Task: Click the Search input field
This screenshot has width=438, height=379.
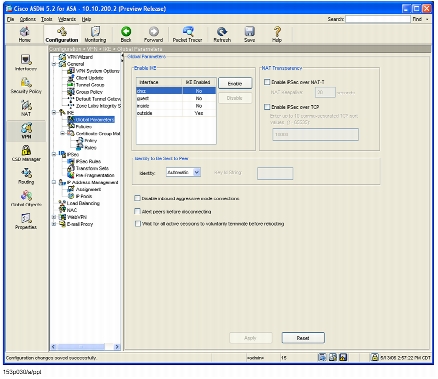Action: tap(378, 19)
